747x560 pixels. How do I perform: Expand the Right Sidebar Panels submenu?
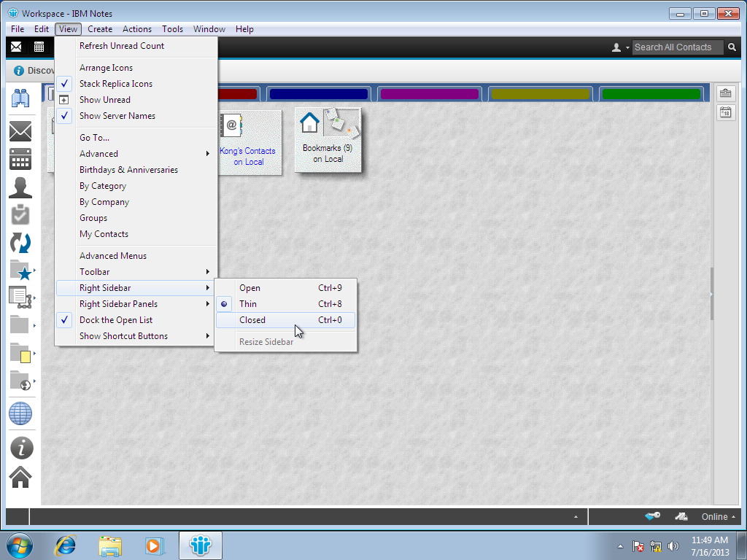click(136, 304)
